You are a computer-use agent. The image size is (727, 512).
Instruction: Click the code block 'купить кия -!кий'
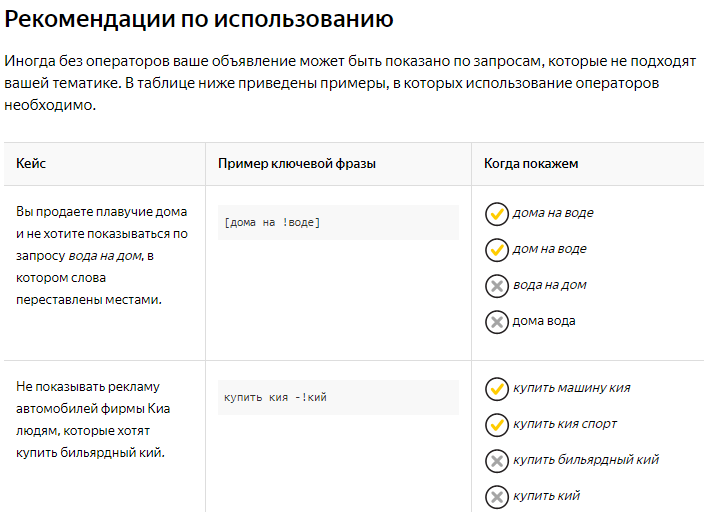(x=338, y=397)
